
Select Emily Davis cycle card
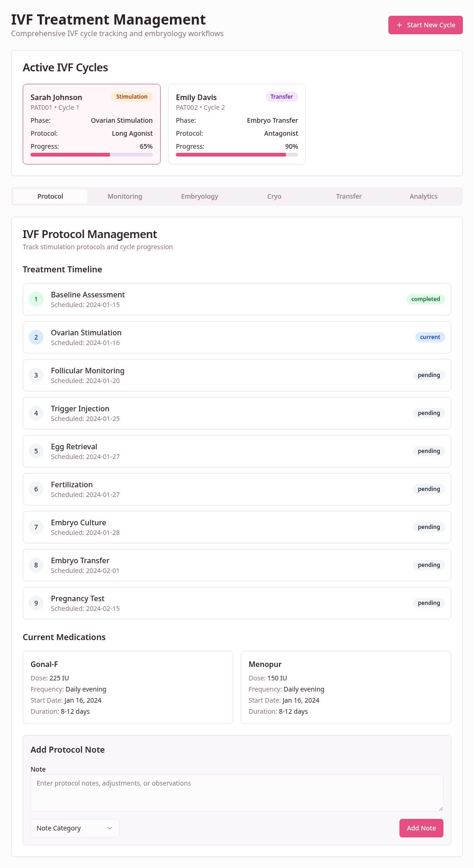237,124
